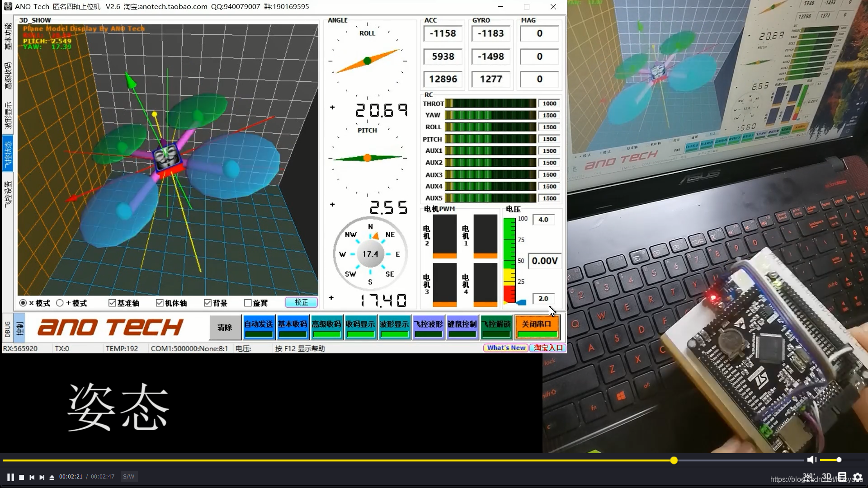Open player settings gear icon

(858, 477)
